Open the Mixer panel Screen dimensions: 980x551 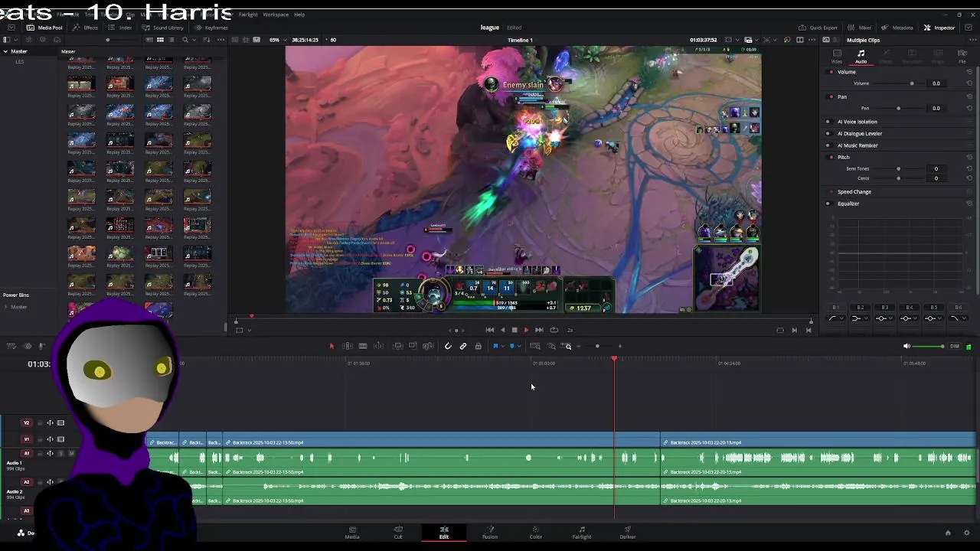(x=860, y=28)
